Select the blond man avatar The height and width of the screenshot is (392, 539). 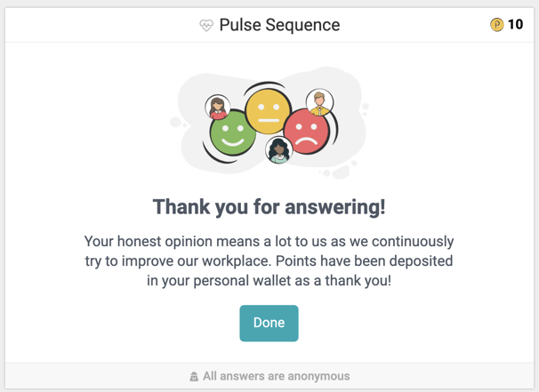click(319, 102)
